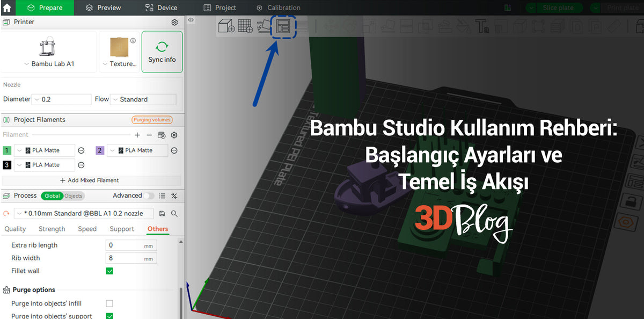Remove a filament with the minus icon
The width and height of the screenshot is (644, 319).
(x=149, y=135)
